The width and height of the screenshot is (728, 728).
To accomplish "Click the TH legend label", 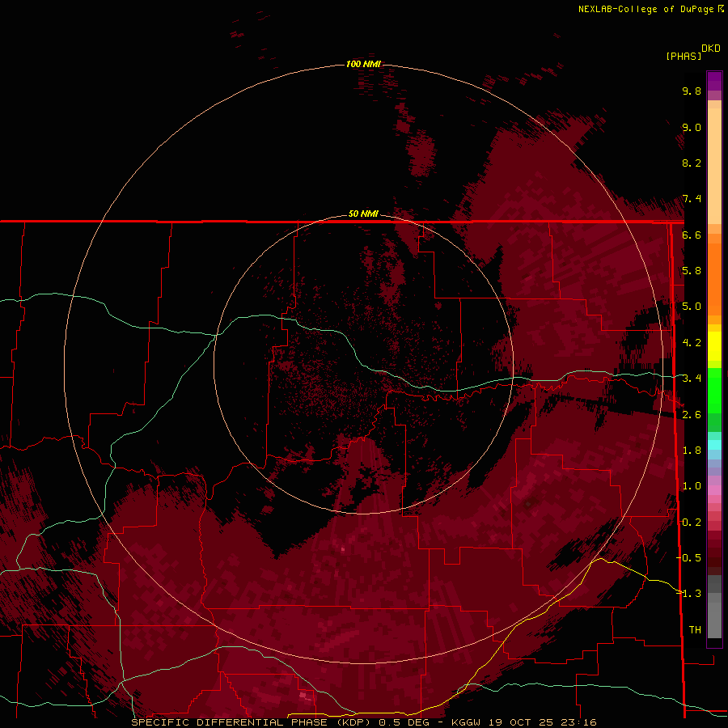I will point(695,630).
